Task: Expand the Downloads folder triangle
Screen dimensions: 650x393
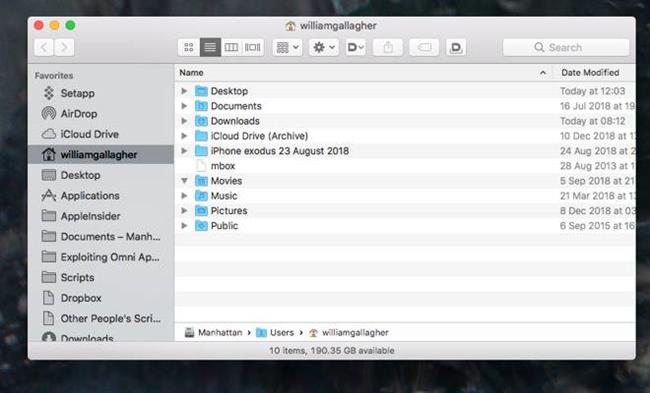Action: 184,121
